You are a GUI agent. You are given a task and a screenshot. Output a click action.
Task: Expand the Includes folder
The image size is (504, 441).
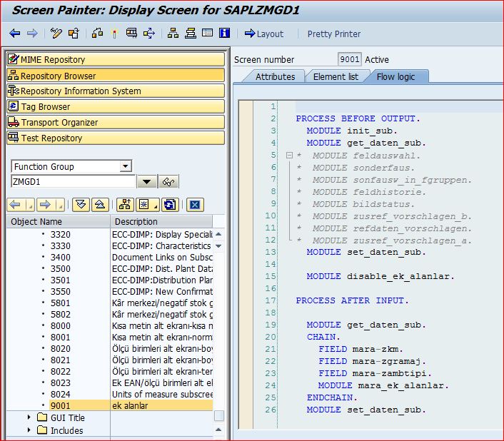click(x=29, y=430)
